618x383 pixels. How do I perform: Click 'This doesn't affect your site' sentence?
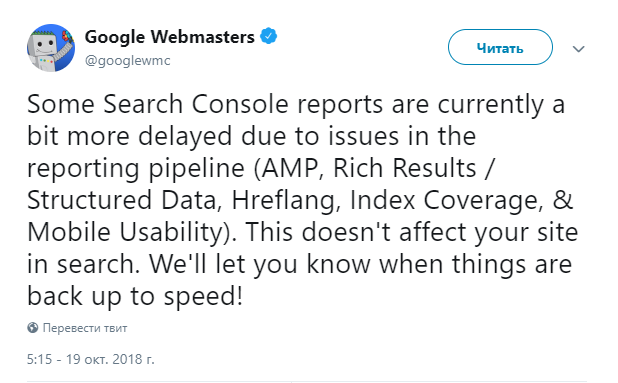pos(412,232)
